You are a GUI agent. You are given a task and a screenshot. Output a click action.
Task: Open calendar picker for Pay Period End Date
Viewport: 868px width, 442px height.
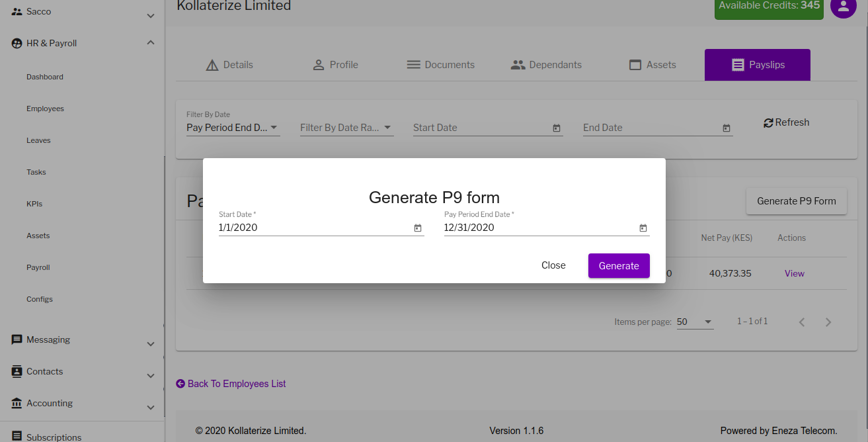pyautogui.click(x=643, y=228)
